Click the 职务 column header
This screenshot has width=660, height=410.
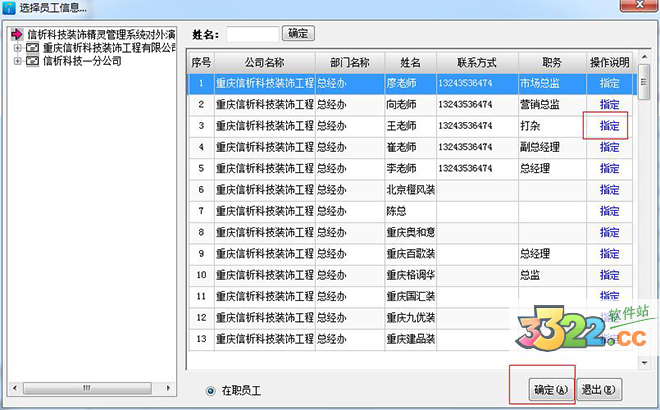(552, 63)
